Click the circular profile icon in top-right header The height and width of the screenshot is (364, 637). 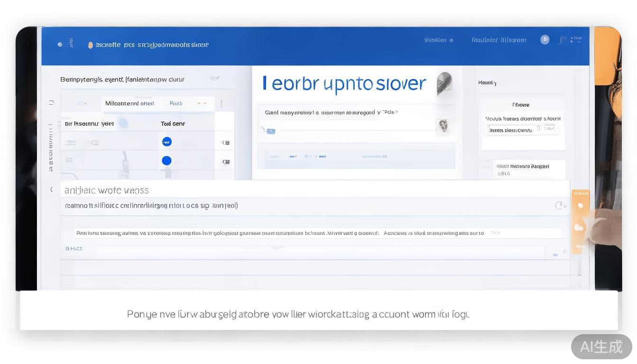(545, 40)
